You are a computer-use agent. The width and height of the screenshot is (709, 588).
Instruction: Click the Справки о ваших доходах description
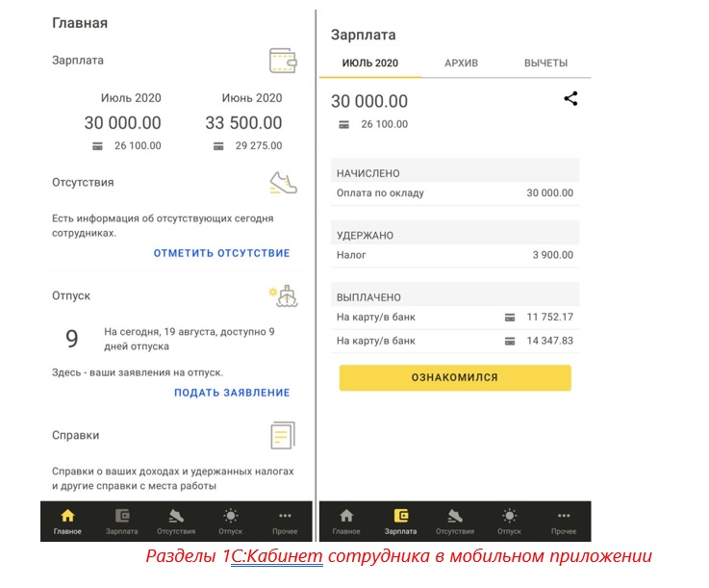pyautogui.click(x=173, y=478)
